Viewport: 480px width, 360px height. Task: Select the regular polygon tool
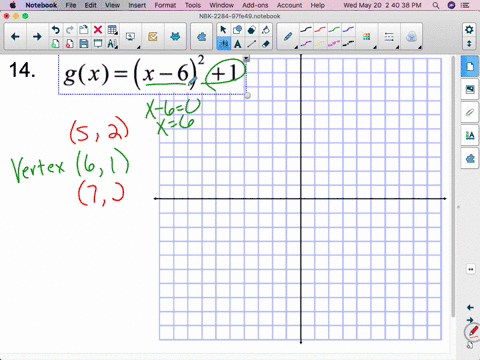(251, 30)
